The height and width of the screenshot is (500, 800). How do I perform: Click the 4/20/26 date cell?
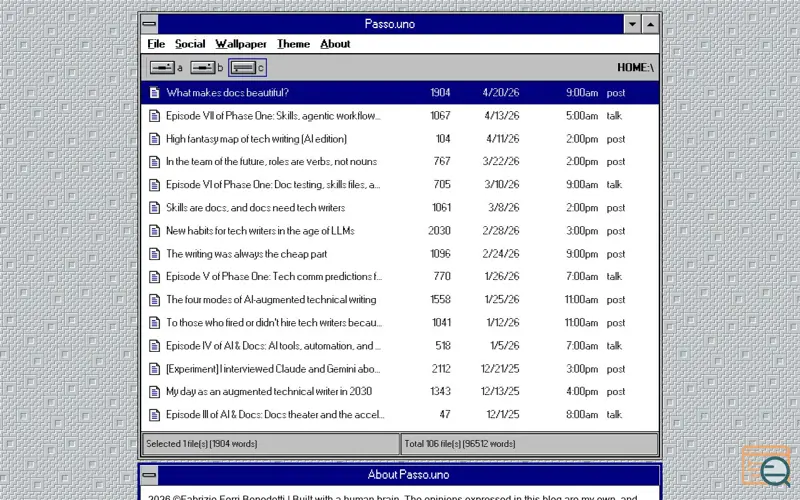pyautogui.click(x=501, y=93)
